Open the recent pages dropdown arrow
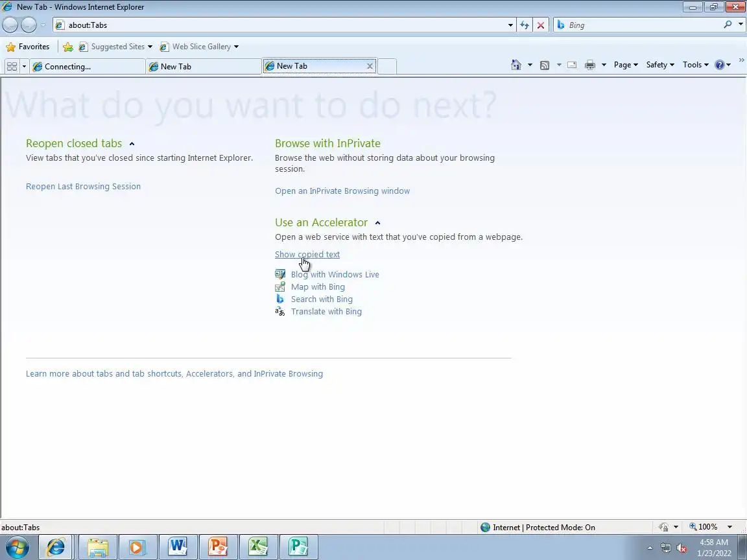747x560 pixels. [43, 25]
